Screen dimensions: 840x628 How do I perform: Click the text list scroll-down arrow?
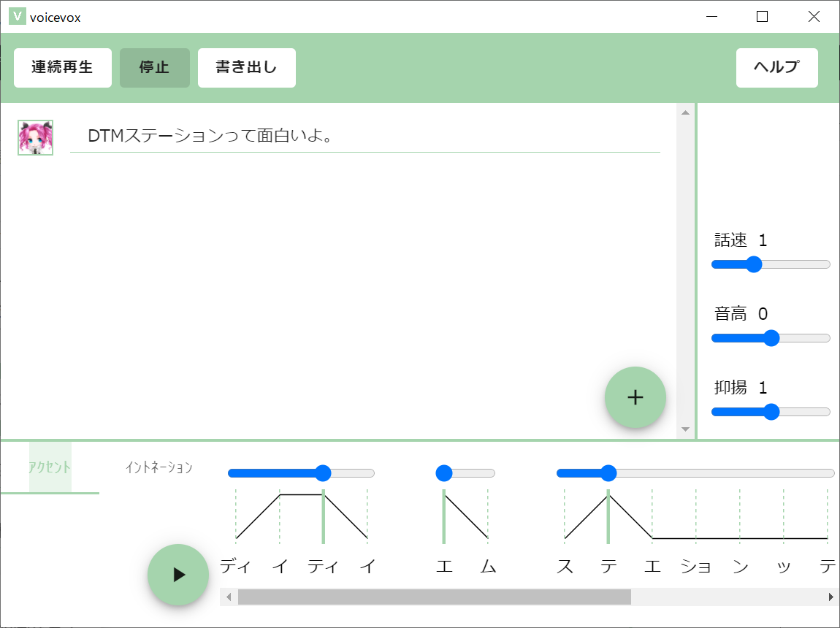click(x=685, y=429)
